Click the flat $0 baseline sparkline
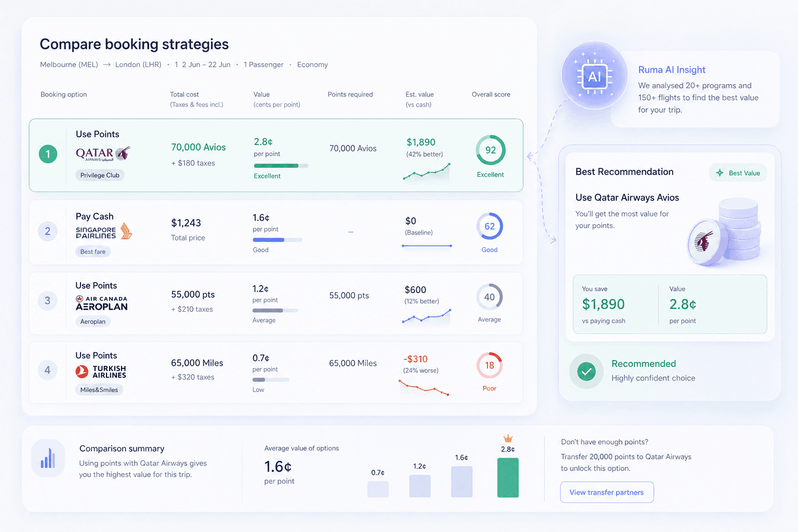This screenshot has width=798, height=532. pos(427,246)
